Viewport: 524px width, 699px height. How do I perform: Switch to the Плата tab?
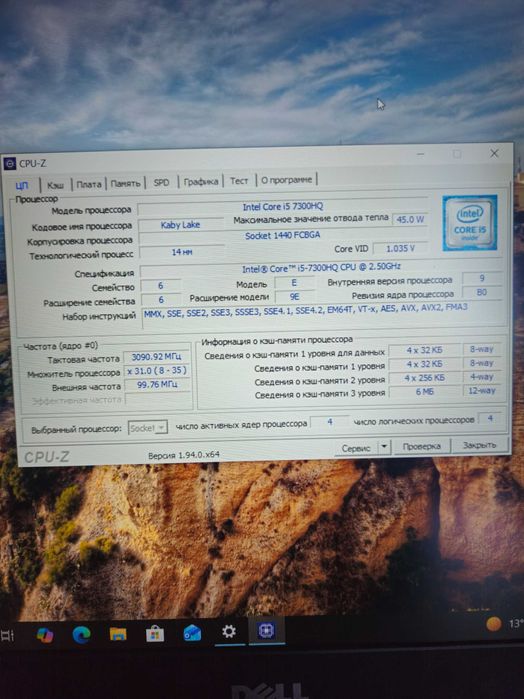[x=89, y=184]
